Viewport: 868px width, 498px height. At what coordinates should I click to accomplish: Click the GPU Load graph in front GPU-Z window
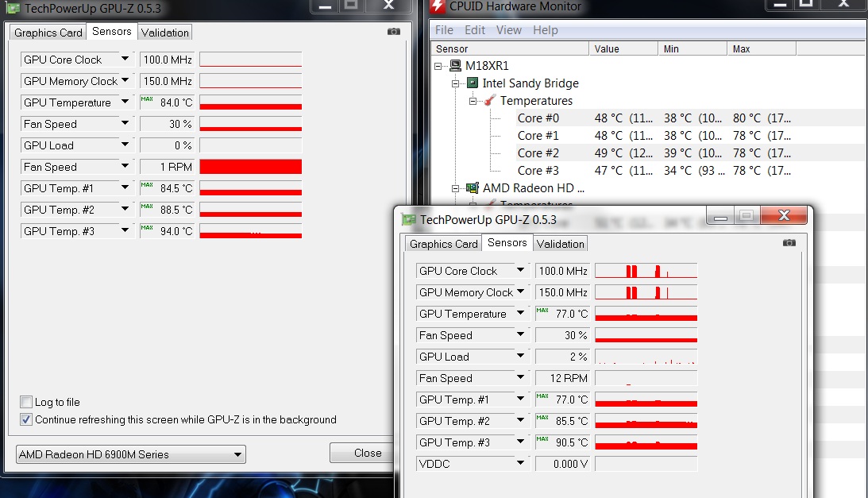[x=646, y=357]
